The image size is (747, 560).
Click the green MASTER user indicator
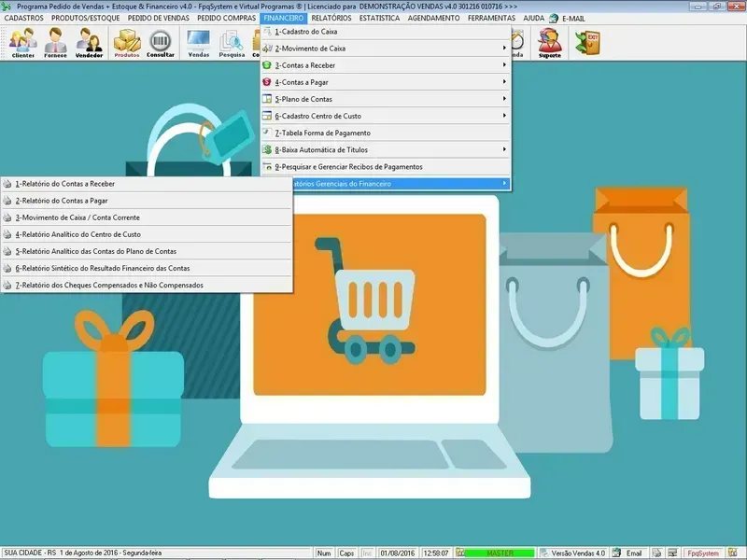[500, 553]
